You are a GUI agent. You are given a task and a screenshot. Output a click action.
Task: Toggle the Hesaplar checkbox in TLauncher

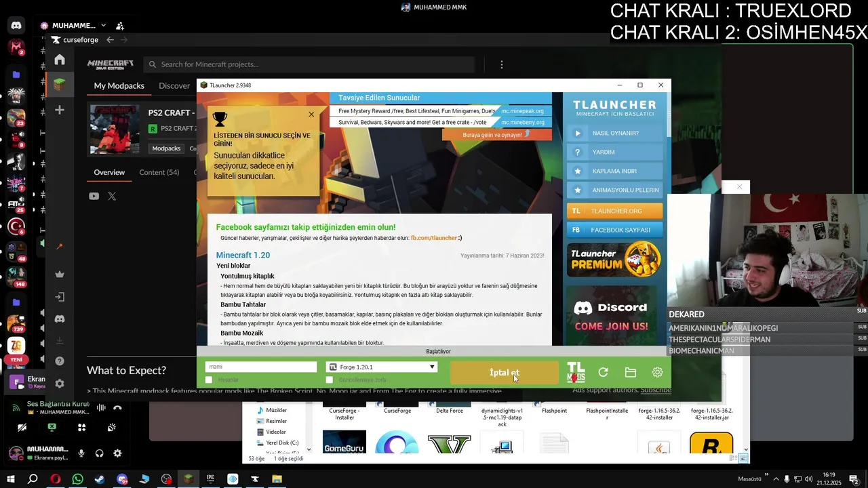pos(209,380)
